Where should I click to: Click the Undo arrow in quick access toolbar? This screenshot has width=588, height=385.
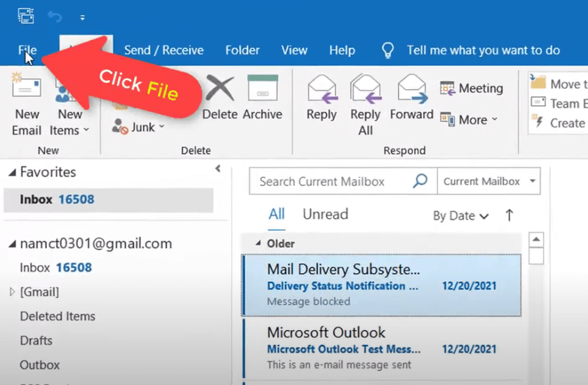pyautogui.click(x=55, y=16)
